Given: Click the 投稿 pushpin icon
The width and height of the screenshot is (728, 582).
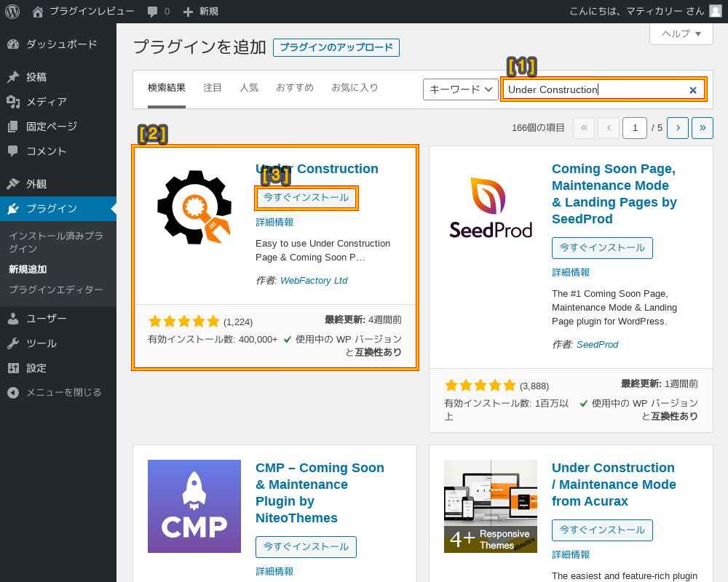Looking at the screenshot, I should coord(13,77).
